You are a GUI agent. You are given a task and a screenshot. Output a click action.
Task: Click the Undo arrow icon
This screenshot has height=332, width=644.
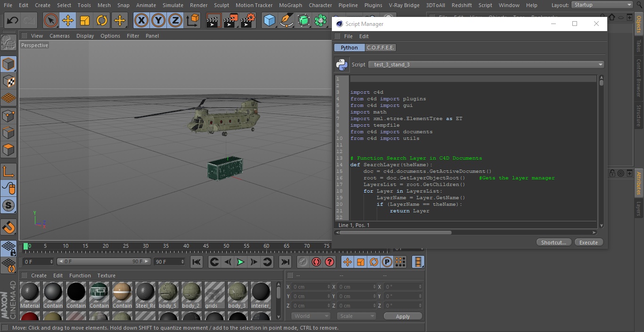point(12,21)
